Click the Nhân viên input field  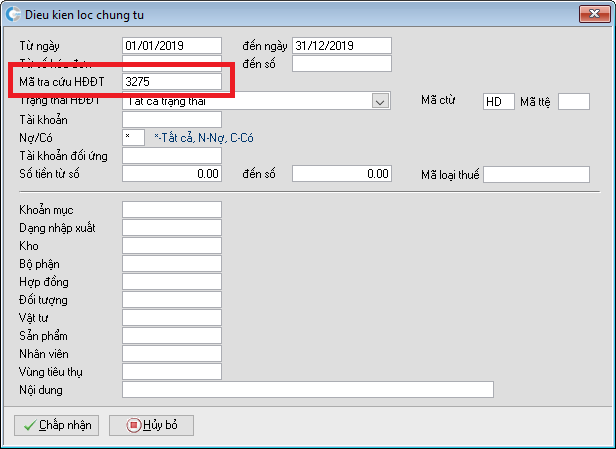[x=171, y=353]
